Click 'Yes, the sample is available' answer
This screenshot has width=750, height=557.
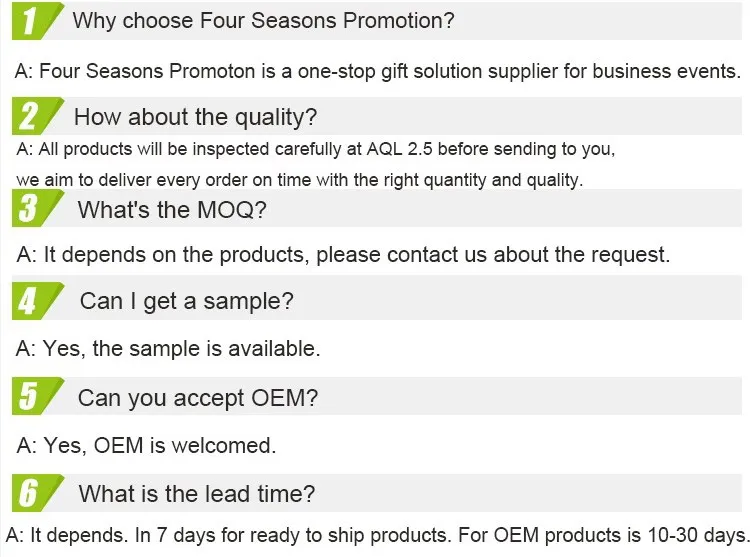pyautogui.click(x=168, y=349)
